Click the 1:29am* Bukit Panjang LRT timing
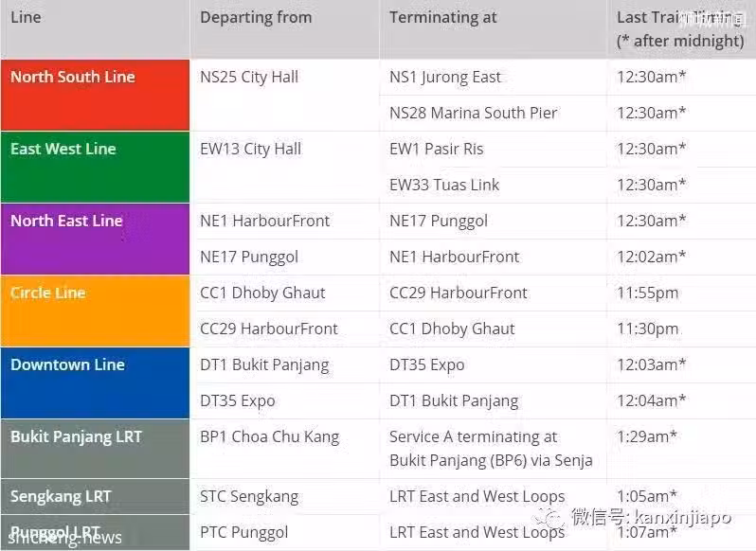Screen dimensions: 756x551 [647, 436]
